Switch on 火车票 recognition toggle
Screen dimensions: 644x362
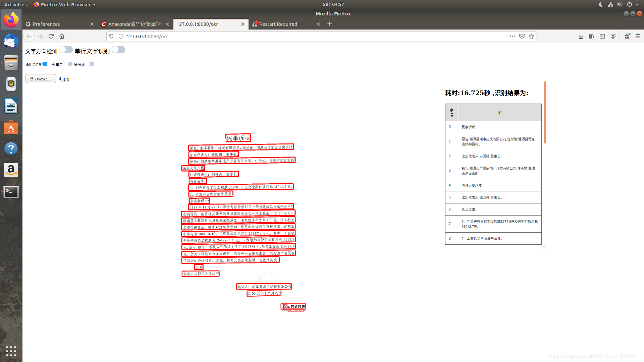pos(68,64)
